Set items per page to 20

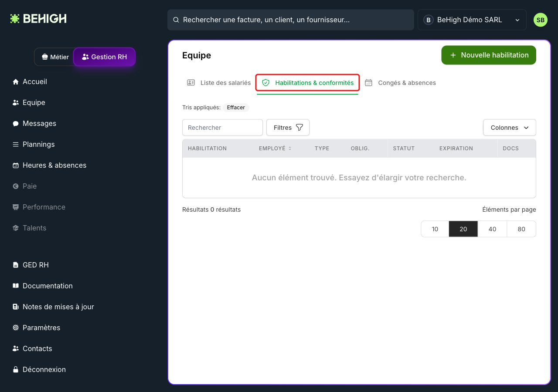pyautogui.click(x=463, y=229)
